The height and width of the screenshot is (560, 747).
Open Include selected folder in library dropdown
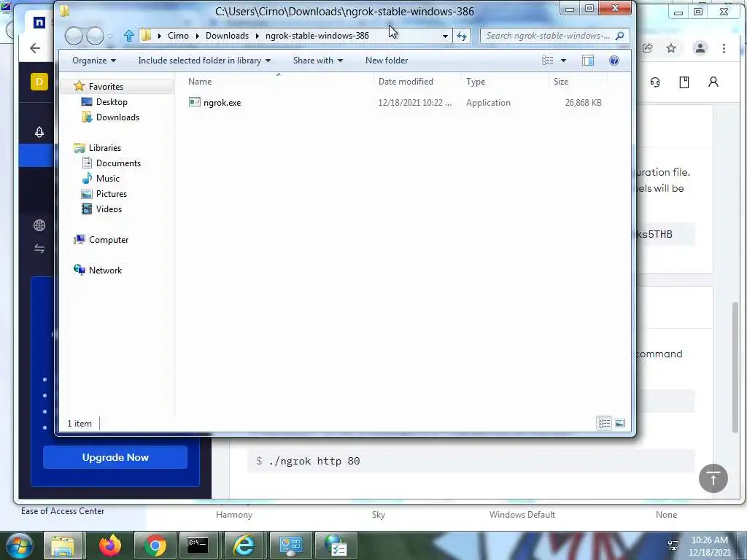[x=204, y=61]
